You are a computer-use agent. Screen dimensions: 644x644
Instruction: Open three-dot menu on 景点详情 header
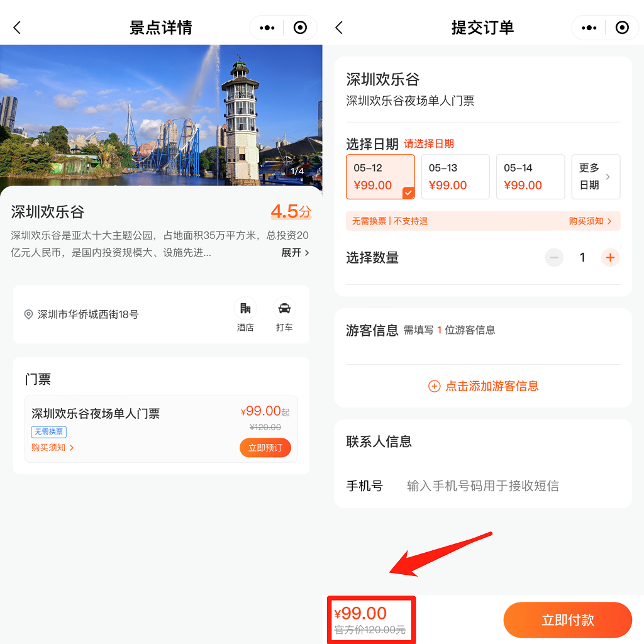coord(267,28)
